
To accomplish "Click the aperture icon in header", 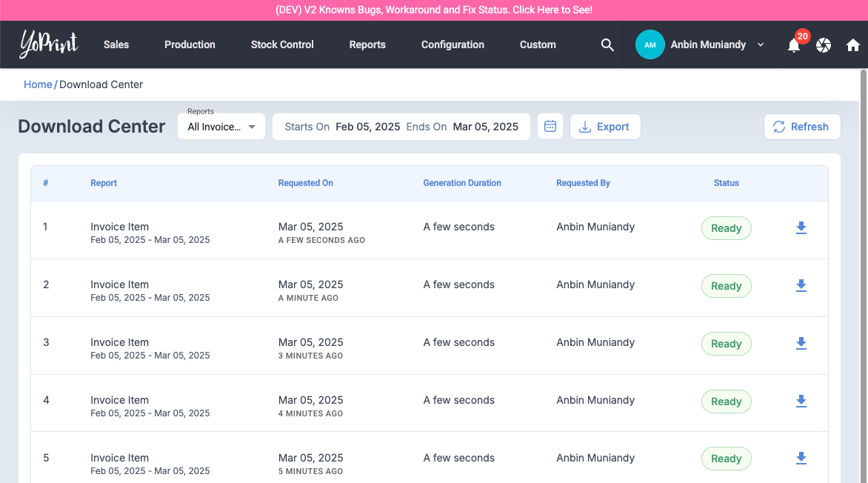I will tap(824, 45).
